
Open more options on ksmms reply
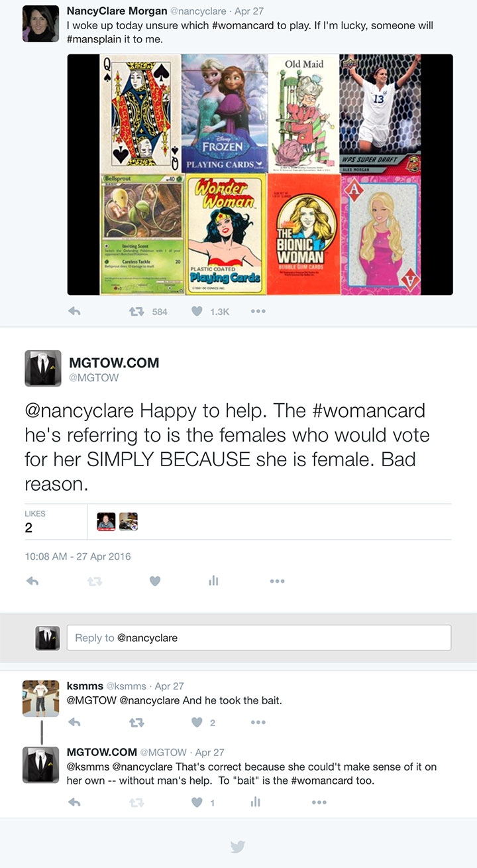pyautogui.click(x=258, y=722)
